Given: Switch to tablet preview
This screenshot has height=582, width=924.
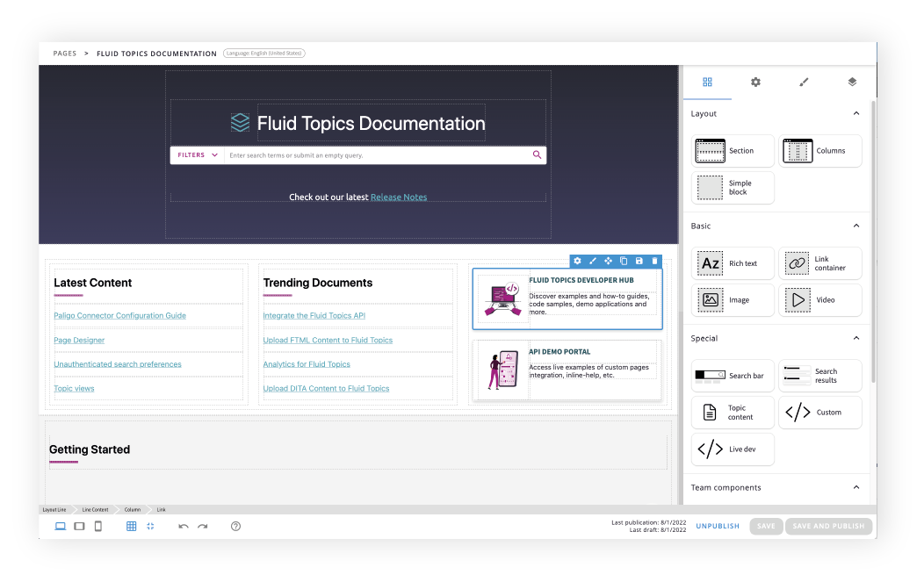Looking at the screenshot, I should [79, 526].
